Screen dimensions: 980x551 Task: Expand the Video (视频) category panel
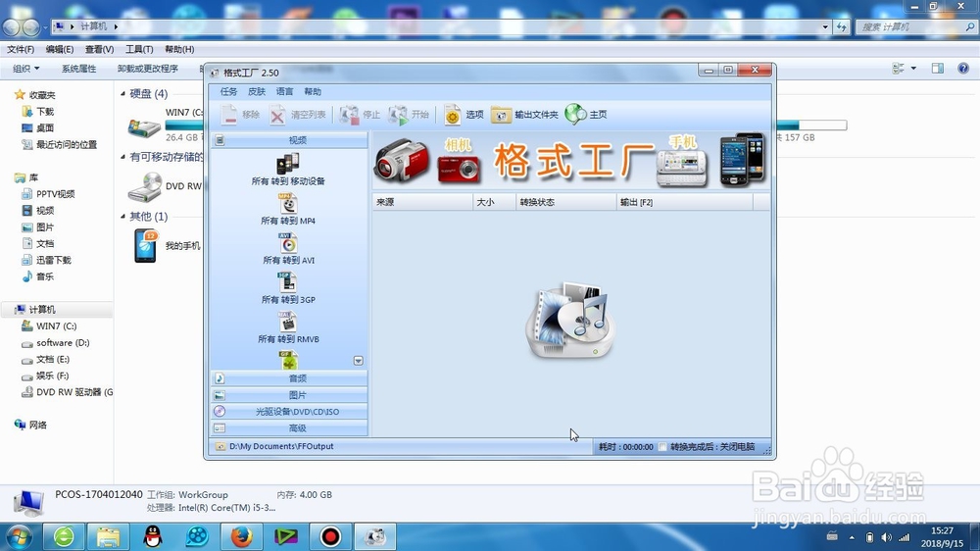tap(289, 140)
